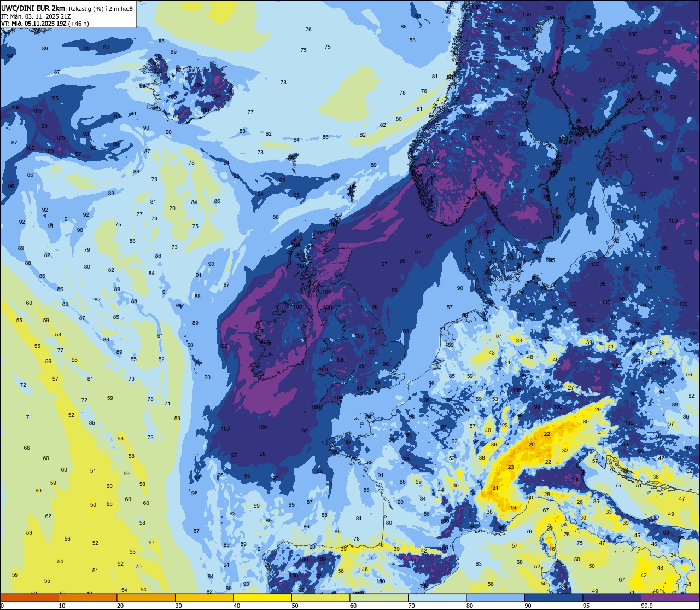The height and width of the screenshot is (610, 700).
Task: Click the 95–99.9 dark navy legend segment
Action: (x=612, y=597)
